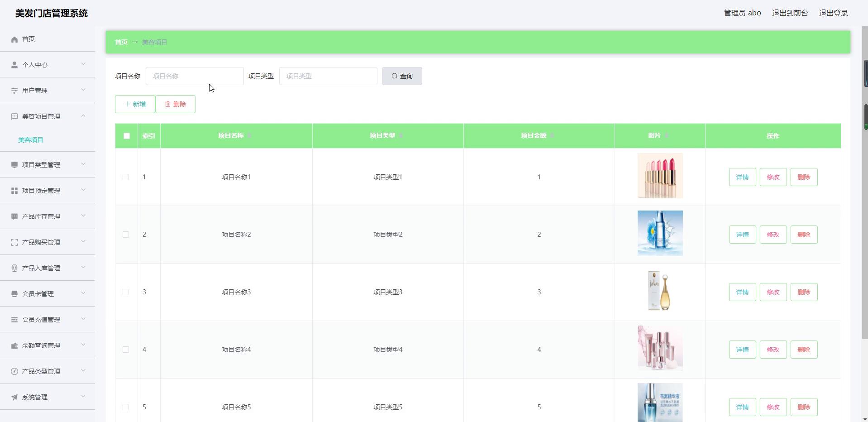Expand the 产品库存管理 menu chevron
The height and width of the screenshot is (422, 868).
pos(83,216)
